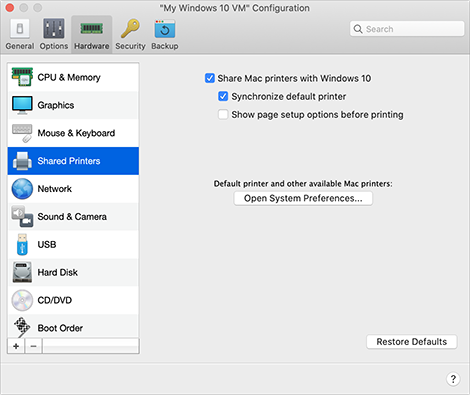Uncheck Share Mac printers with Windows 10
The image size is (470, 395).
click(x=210, y=78)
